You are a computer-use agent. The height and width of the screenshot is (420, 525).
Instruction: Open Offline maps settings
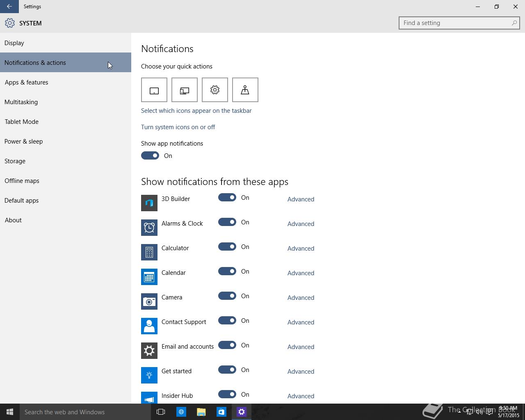coord(66,180)
